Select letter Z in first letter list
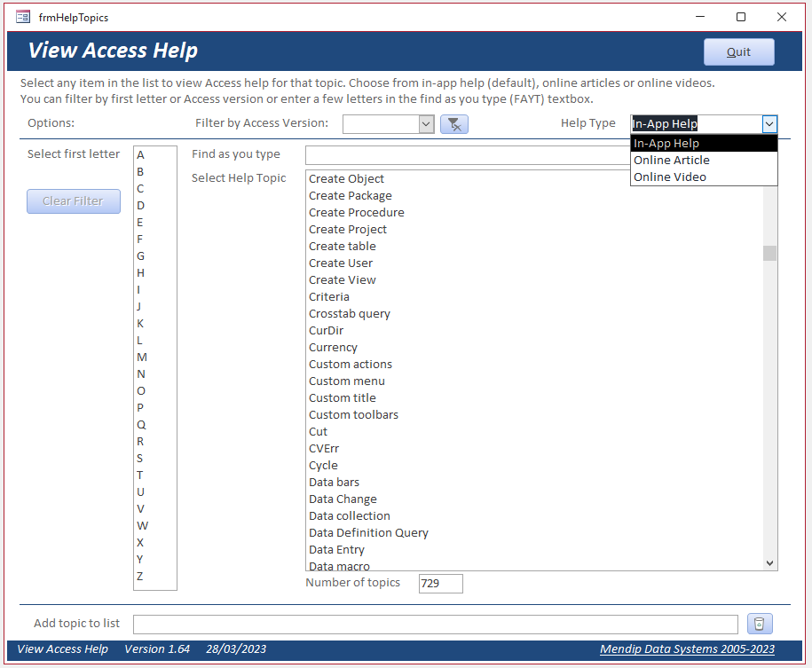Image resolution: width=812 pixels, height=668 pixels. [x=154, y=577]
